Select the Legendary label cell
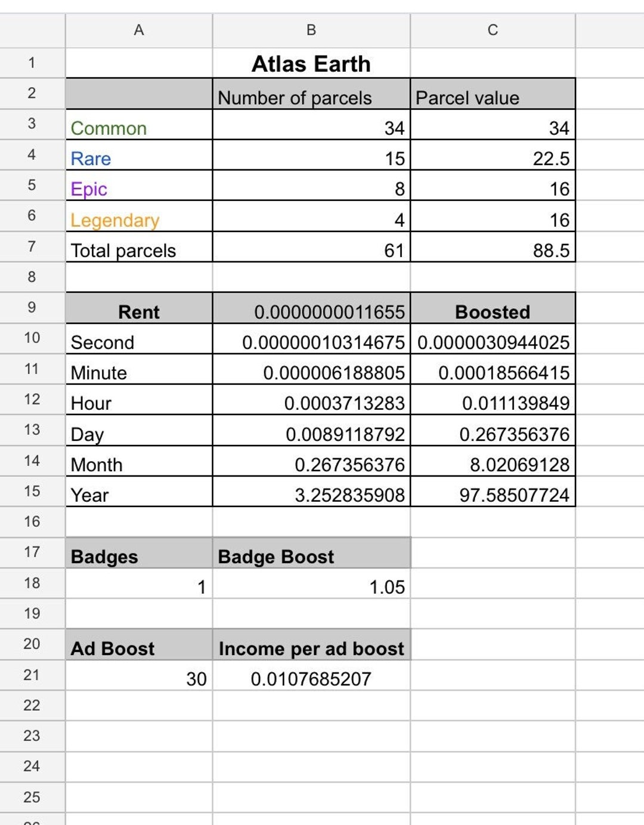The width and height of the screenshot is (644, 825). (139, 217)
